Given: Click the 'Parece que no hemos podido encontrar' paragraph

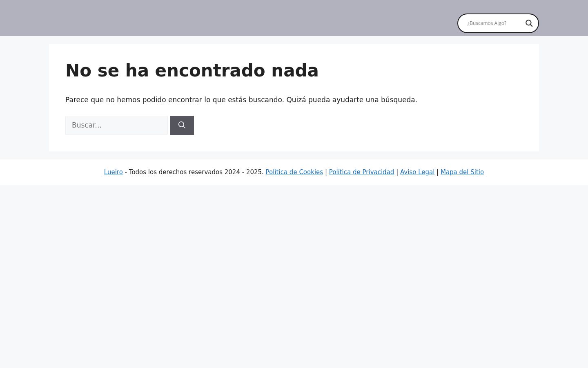Looking at the screenshot, I should (241, 100).
